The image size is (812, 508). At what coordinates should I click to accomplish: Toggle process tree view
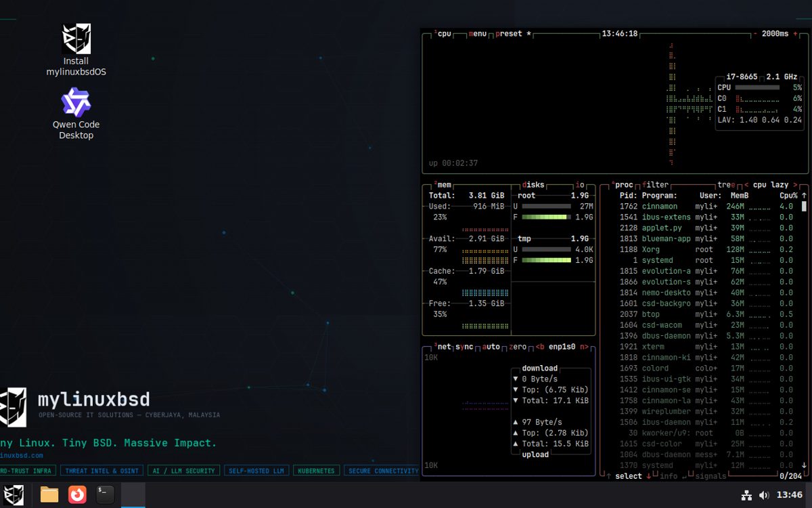pyautogui.click(x=725, y=185)
